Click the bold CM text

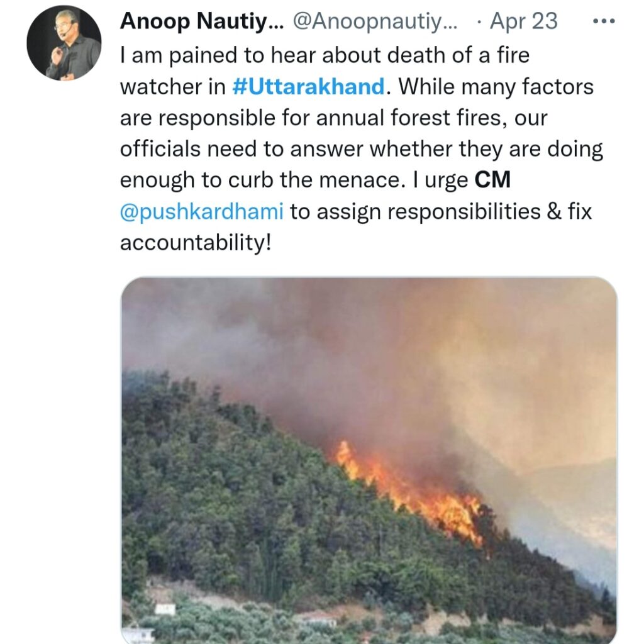click(x=492, y=180)
